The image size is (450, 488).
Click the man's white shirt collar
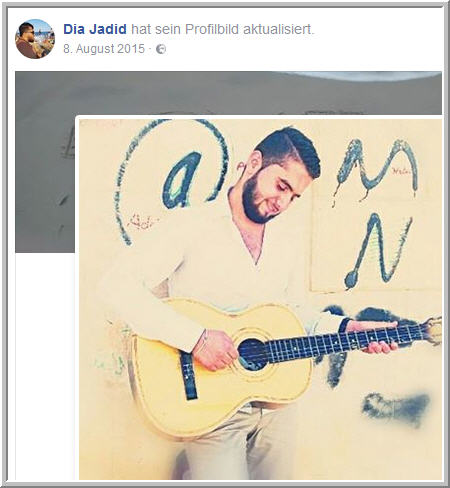[247, 233]
